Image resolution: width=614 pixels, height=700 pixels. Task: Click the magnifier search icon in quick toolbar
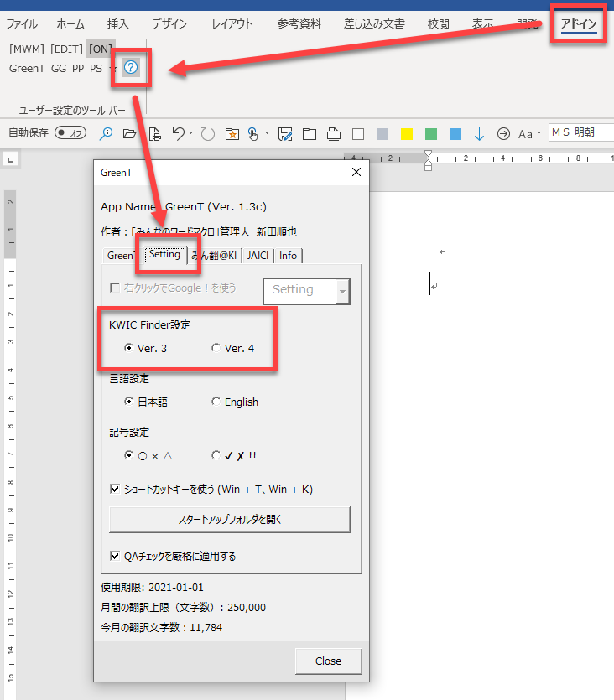(107, 133)
